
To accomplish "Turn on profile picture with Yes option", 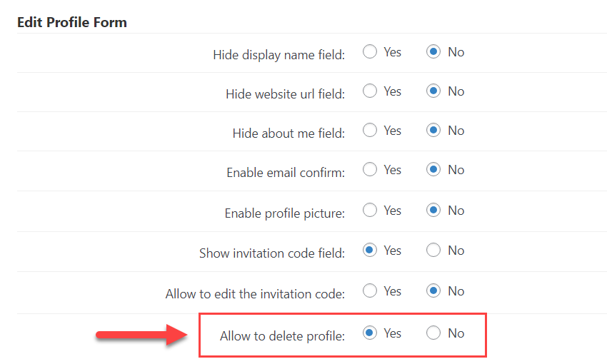I will point(370,210).
